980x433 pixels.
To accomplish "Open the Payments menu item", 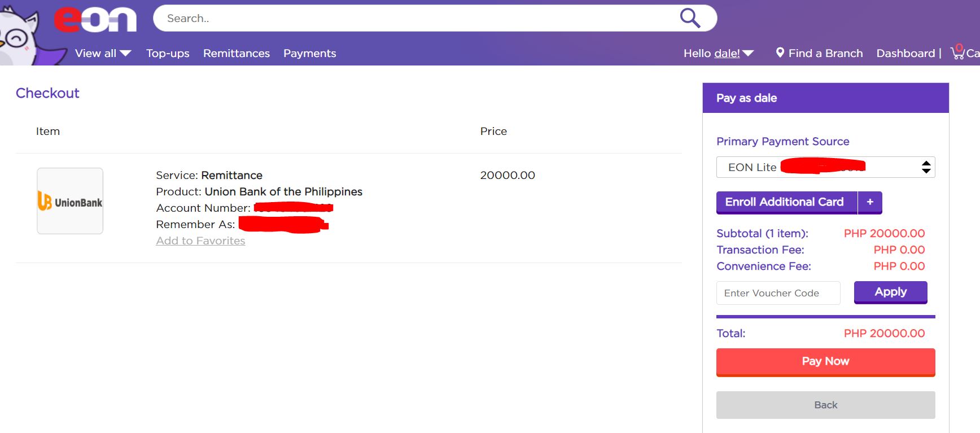I will [309, 53].
